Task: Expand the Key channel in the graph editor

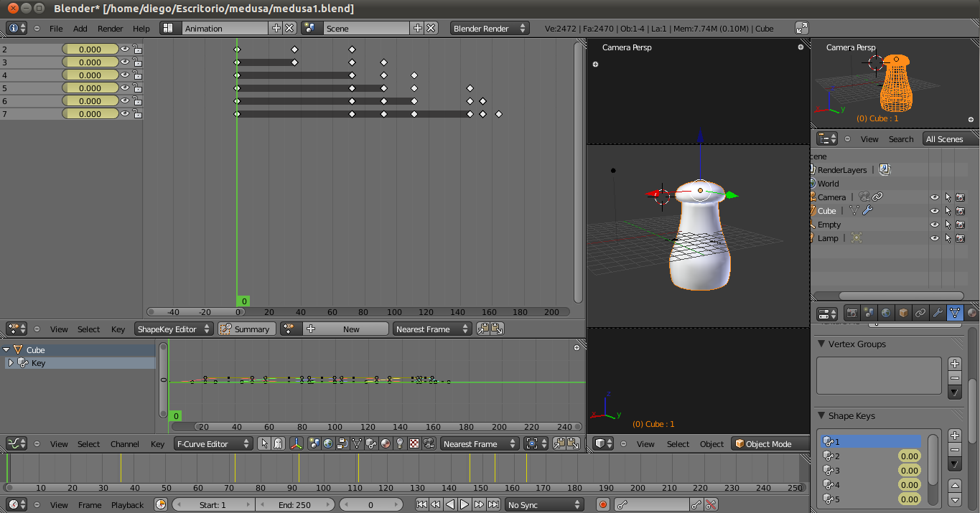Action: coord(11,363)
